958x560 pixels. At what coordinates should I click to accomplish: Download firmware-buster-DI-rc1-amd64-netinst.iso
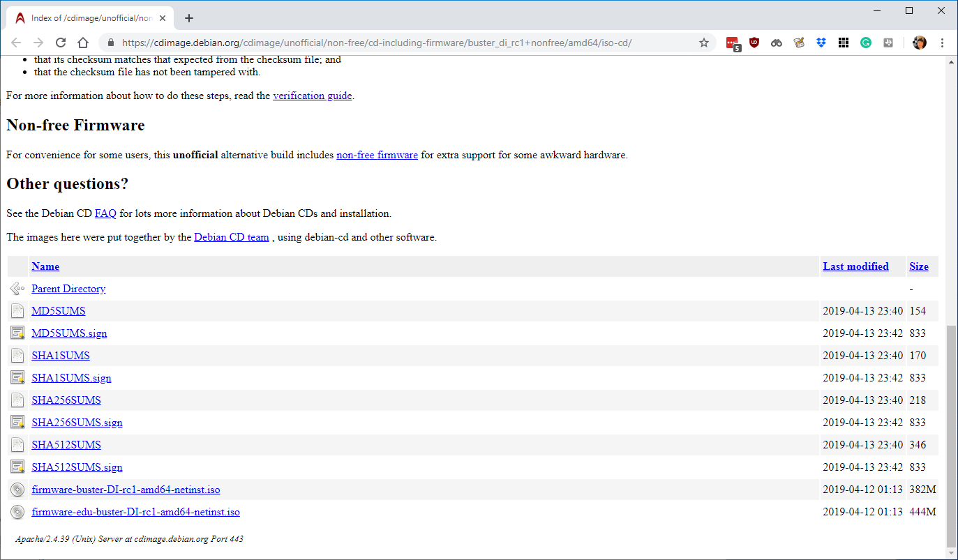point(126,490)
